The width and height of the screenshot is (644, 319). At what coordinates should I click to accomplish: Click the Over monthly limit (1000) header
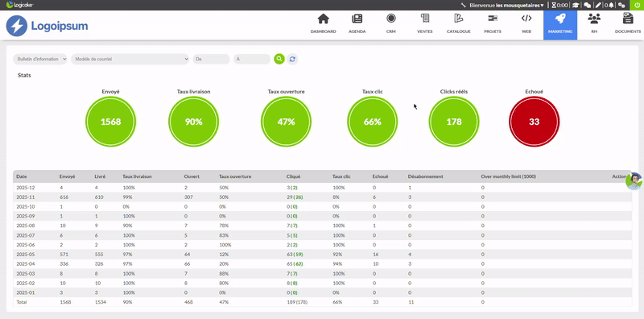[x=509, y=176]
